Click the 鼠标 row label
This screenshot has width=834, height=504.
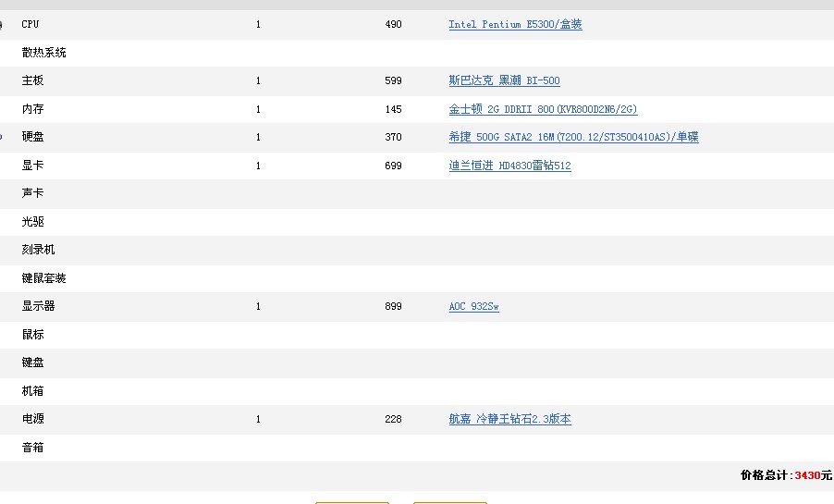(32, 335)
